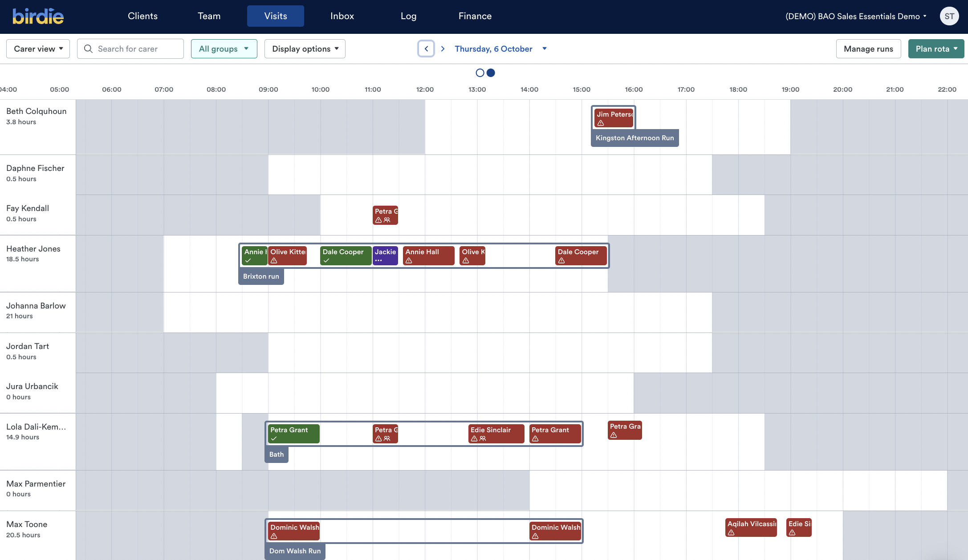Open the All groups filter dropdown
The image size is (968, 560).
tap(224, 49)
